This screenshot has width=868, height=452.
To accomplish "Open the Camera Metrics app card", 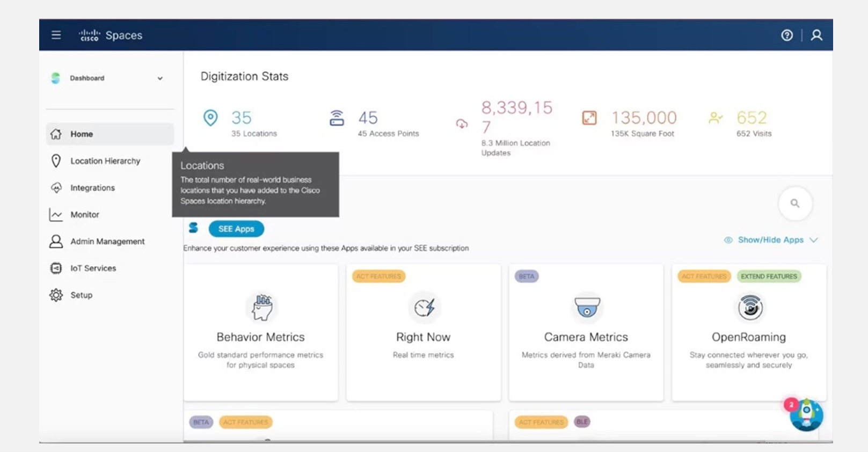I will click(x=586, y=332).
